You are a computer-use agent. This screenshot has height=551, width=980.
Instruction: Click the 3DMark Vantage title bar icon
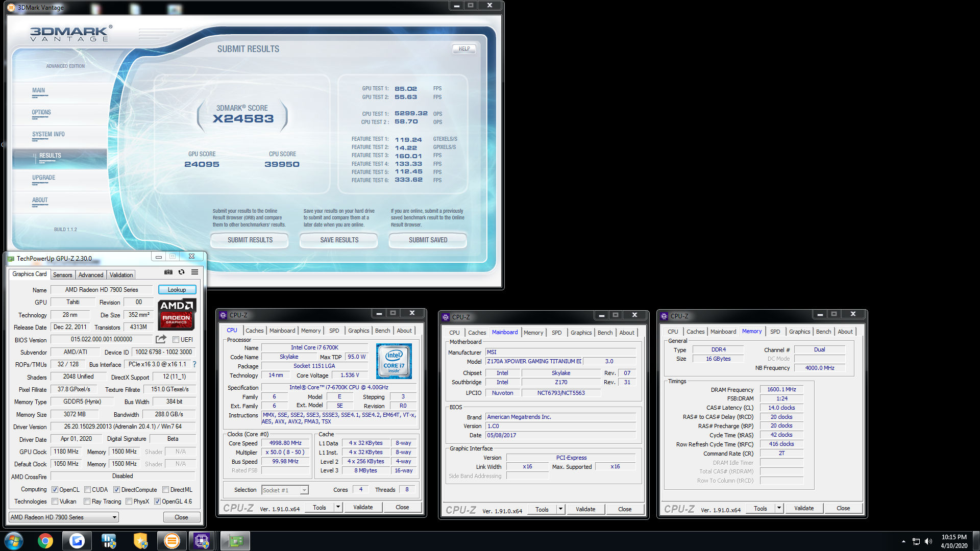11,7
